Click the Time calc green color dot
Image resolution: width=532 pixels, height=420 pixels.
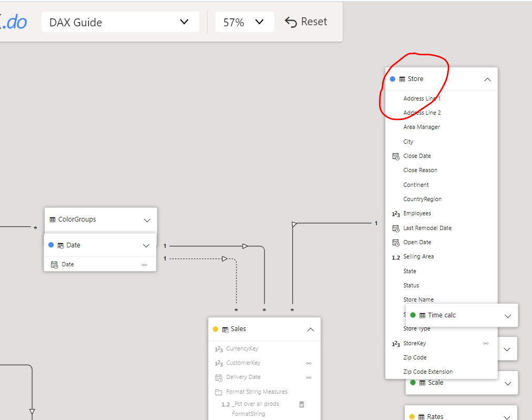pos(413,315)
